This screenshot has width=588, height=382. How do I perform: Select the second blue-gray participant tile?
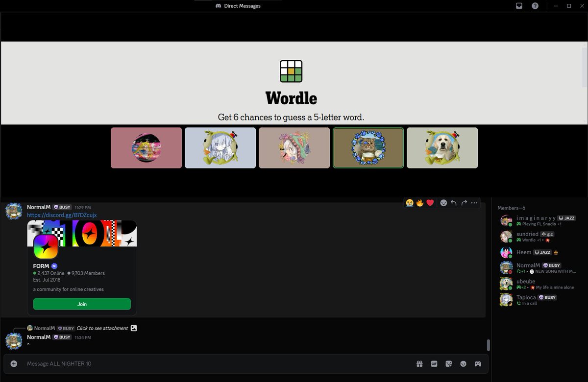tap(220, 148)
